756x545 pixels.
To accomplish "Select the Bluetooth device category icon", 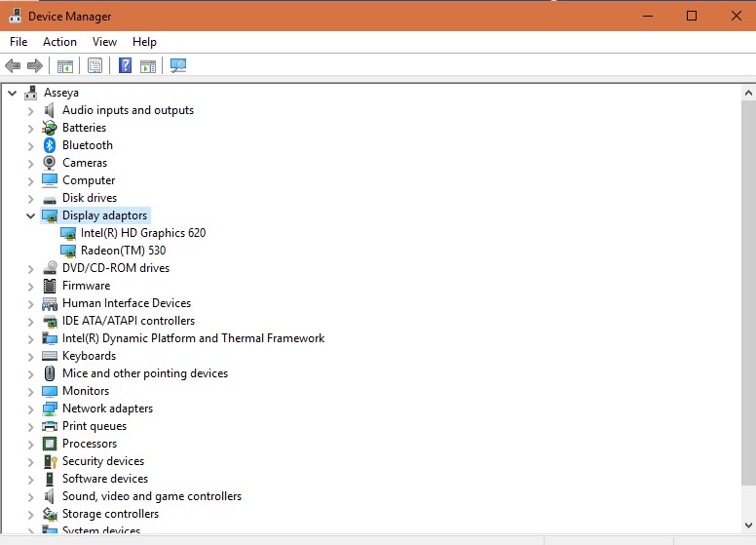I will pyautogui.click(x=50, y=145).
